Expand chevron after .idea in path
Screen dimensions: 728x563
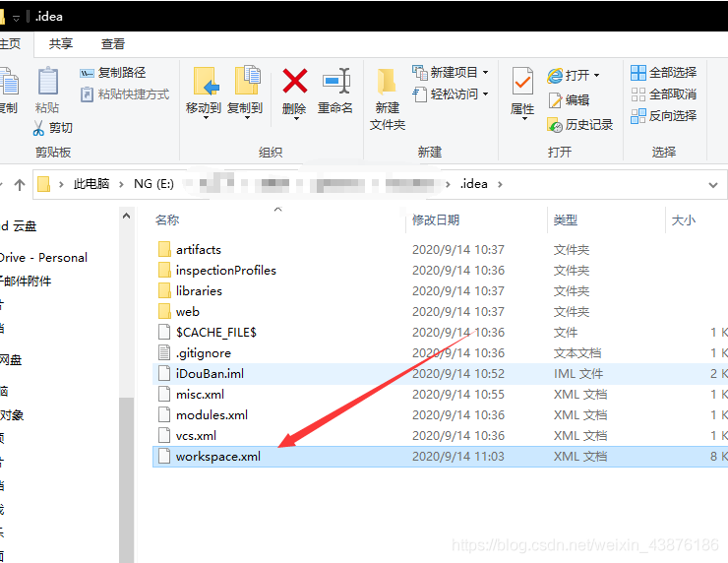point(500,184)
